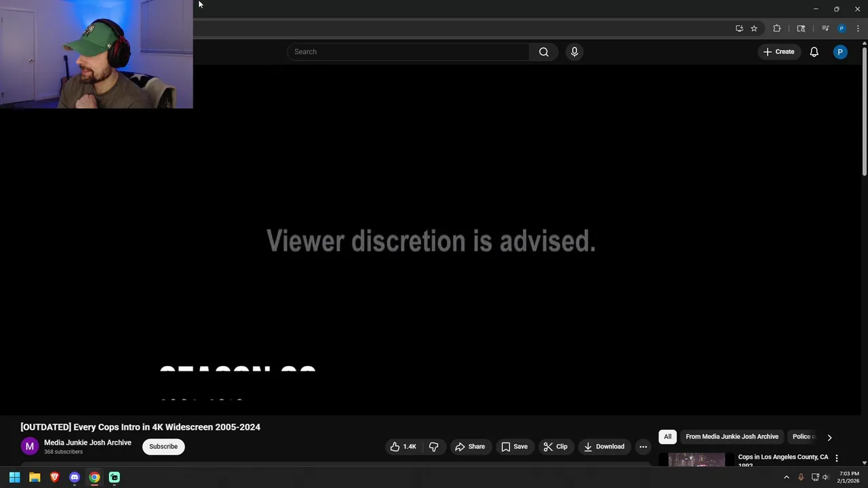Open Cops in Los Angeles County, CA title

point(783,460)
